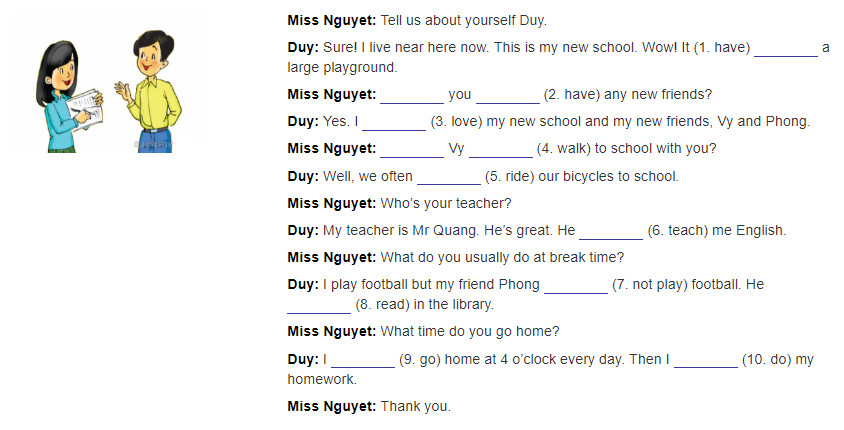844x430 pixels.
Task: Click the blank for (10. do)
Action: click(706, 359)
